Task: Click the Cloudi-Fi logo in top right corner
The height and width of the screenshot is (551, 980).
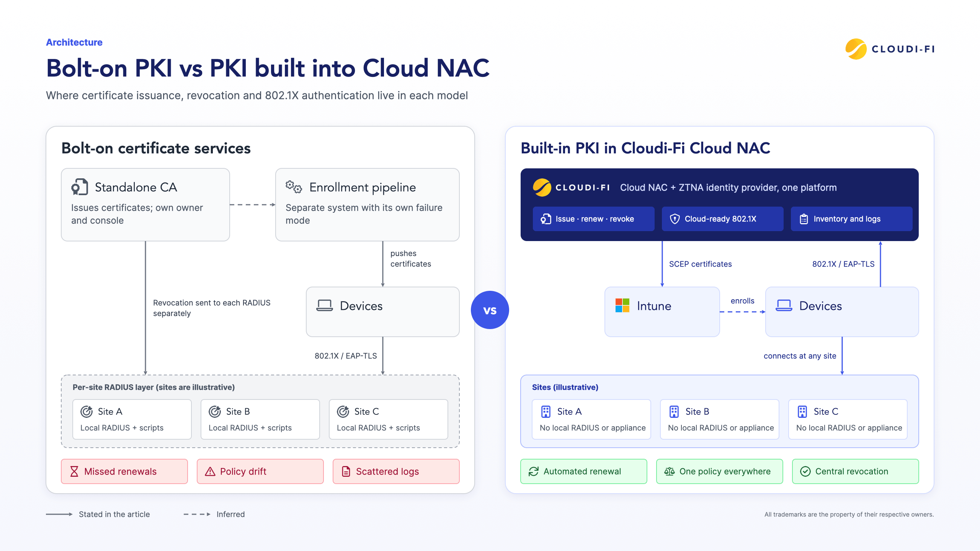Action: point(890,49)
